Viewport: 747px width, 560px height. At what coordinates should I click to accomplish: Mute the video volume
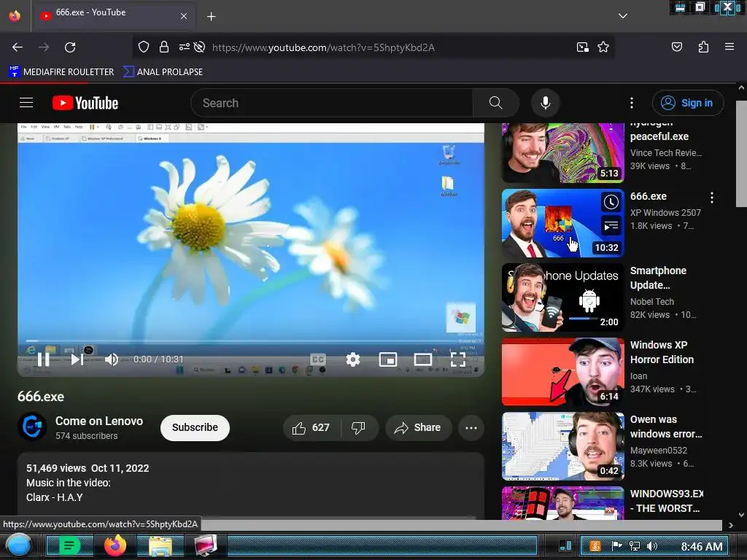pos(112,359)
